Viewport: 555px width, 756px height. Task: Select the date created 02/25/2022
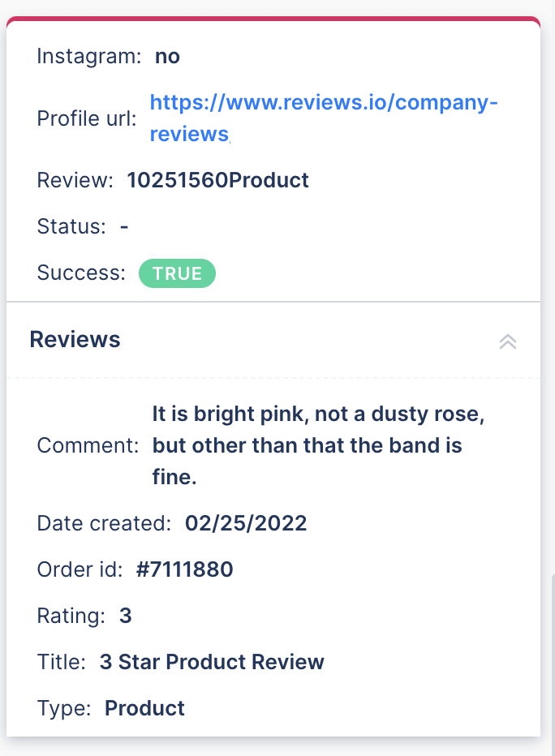[x=246, y=523]
